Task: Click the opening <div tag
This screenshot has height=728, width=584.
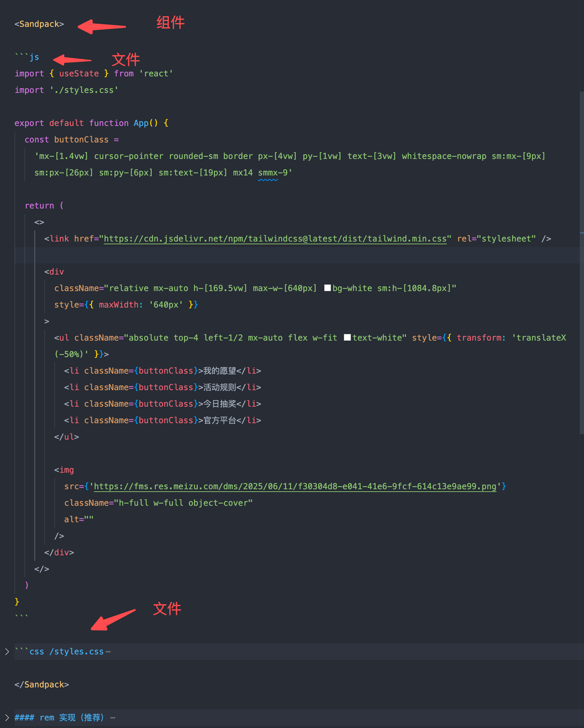Action: pos(54,272)
